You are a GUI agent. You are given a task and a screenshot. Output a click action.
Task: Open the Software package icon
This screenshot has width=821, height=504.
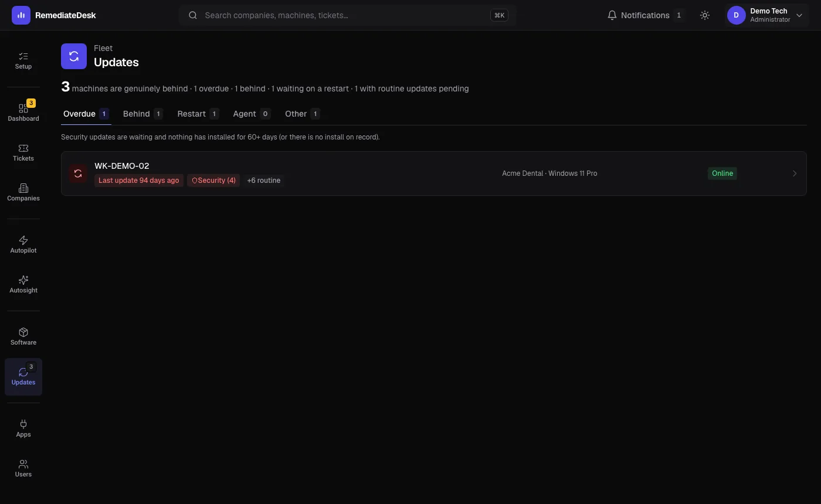click(x=23, y=332)
